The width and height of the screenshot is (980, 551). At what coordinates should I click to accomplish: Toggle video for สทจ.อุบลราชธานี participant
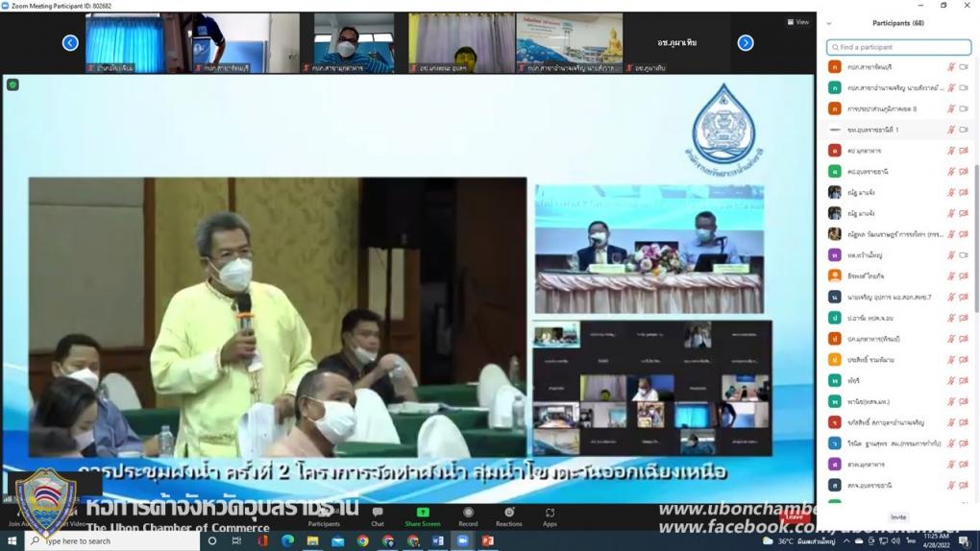click(x=964, y=485)
